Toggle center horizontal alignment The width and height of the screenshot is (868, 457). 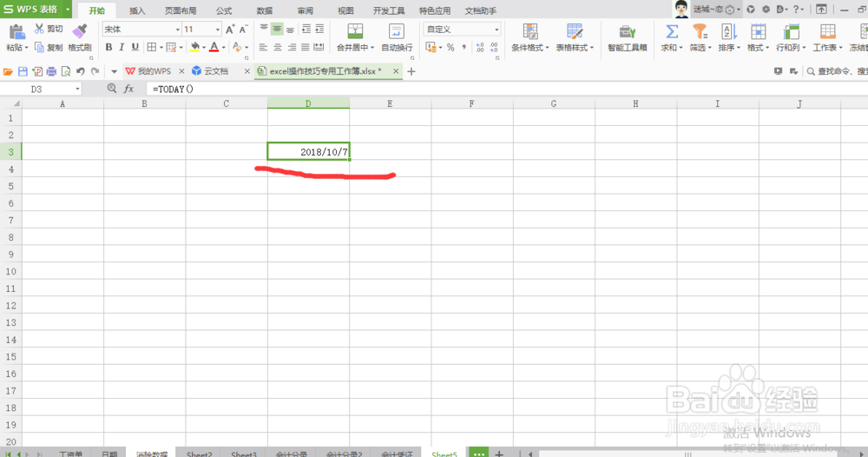[278, 48]
